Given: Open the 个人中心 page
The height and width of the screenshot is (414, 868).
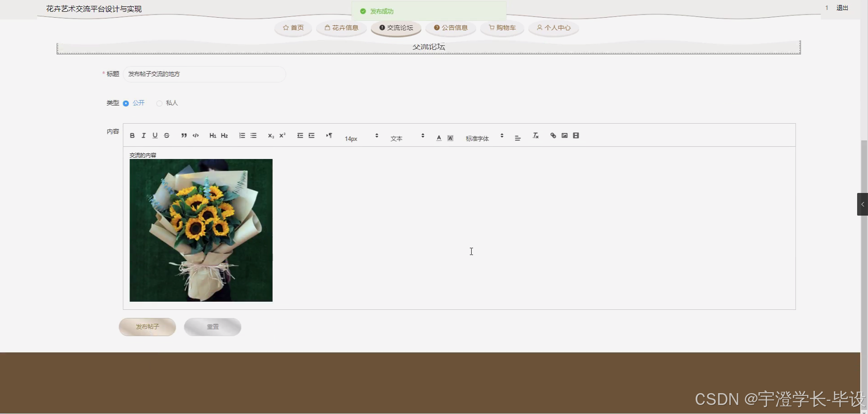Looking at the screenshot, I should (x=553, y=28).
